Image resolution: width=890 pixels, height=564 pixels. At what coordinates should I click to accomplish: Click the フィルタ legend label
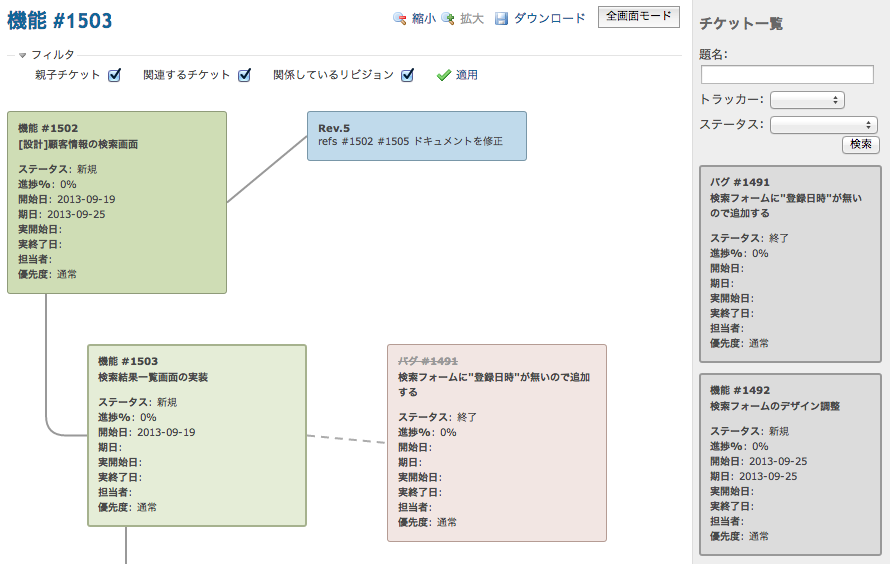pyautogui.click(x=52, y=55)
